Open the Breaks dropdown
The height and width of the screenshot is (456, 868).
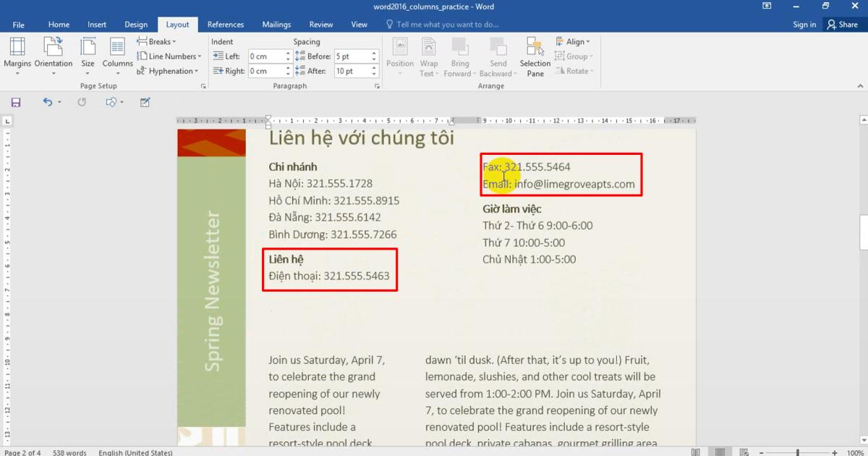(x=156, y=41)
